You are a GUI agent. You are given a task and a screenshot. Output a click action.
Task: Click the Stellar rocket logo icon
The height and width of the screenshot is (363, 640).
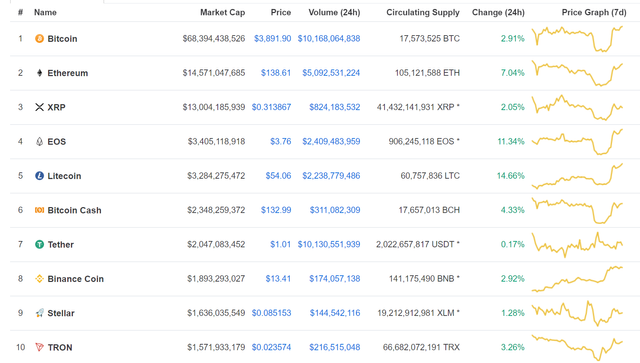coord(39,313)
